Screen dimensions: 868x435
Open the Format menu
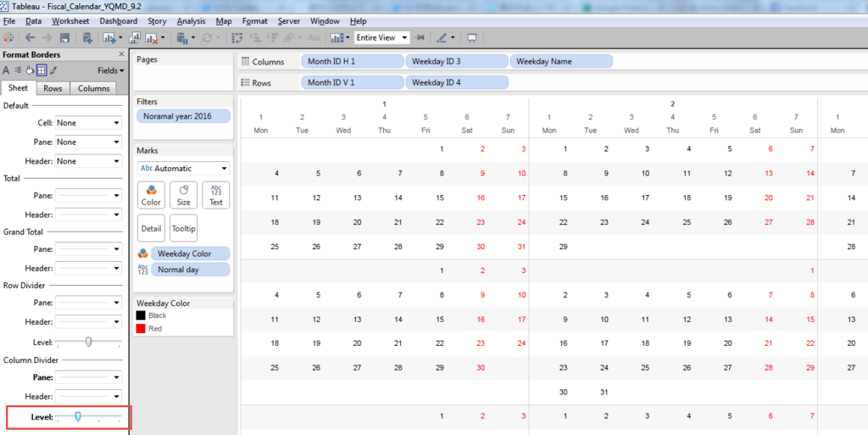[254, 21]
